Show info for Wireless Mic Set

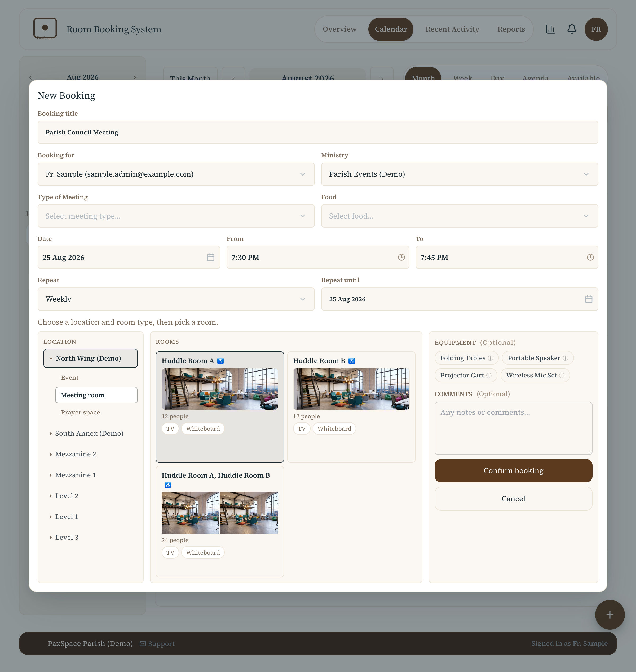[x=562, y=375]
